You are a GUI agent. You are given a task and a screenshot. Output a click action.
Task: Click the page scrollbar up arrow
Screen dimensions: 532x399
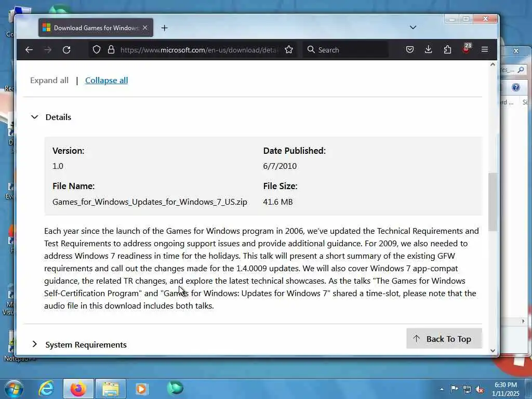click(x=493, y=64)
